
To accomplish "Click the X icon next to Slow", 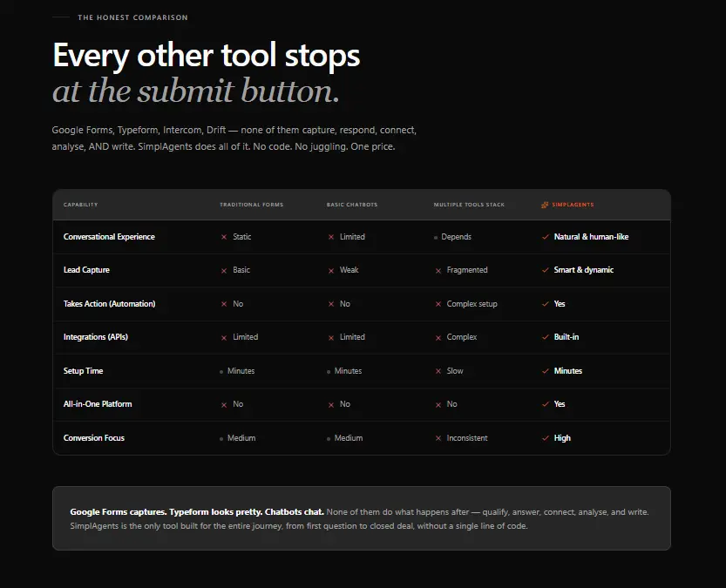I will (438, 371).
